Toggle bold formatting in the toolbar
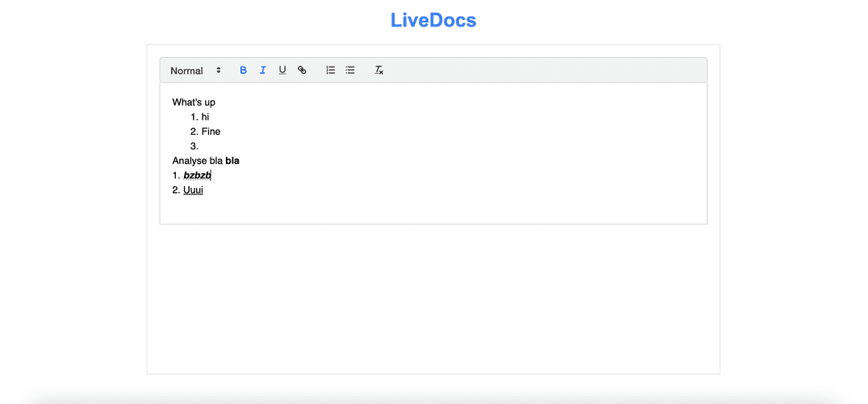 point(243,71)
